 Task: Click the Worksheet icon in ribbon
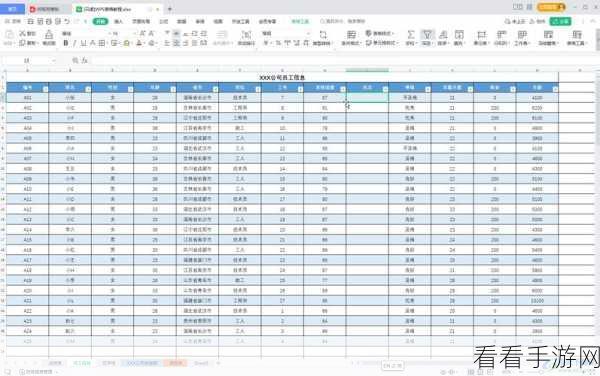[x=522, y=35]
